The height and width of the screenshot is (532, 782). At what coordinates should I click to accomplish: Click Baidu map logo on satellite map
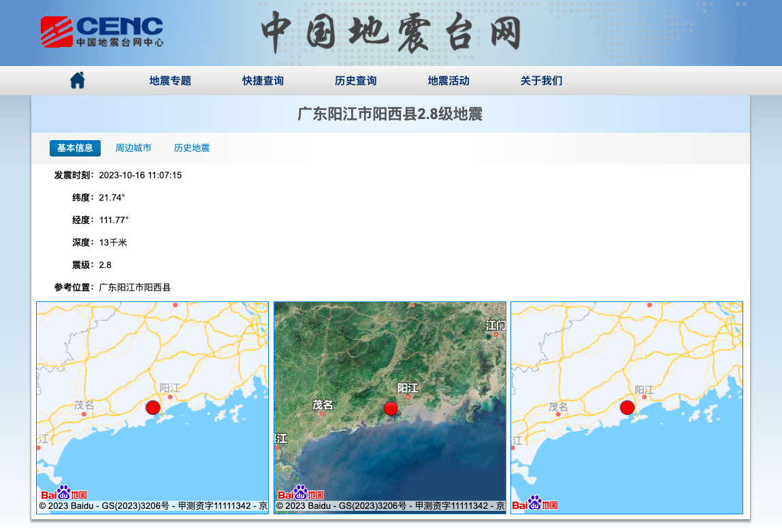[301, 493]
